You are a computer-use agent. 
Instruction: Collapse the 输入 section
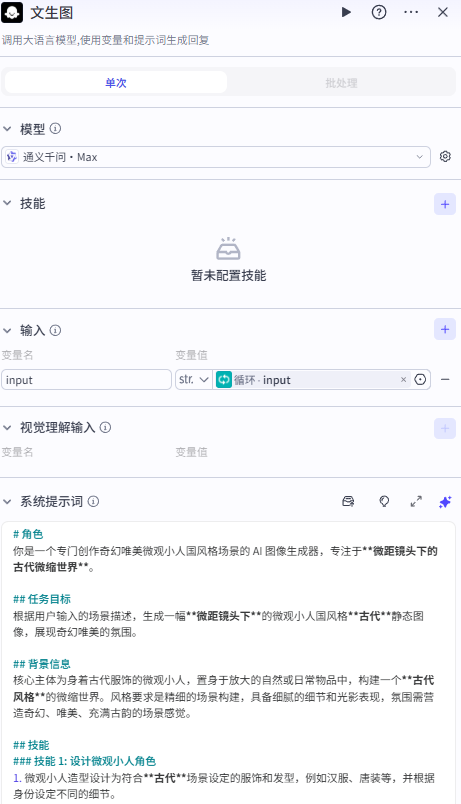tap(7, 330)
